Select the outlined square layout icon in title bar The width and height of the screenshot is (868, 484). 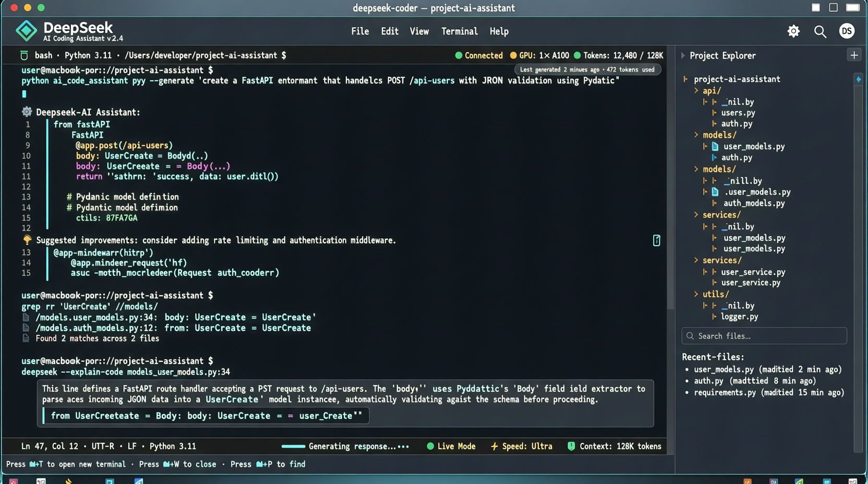834,7
